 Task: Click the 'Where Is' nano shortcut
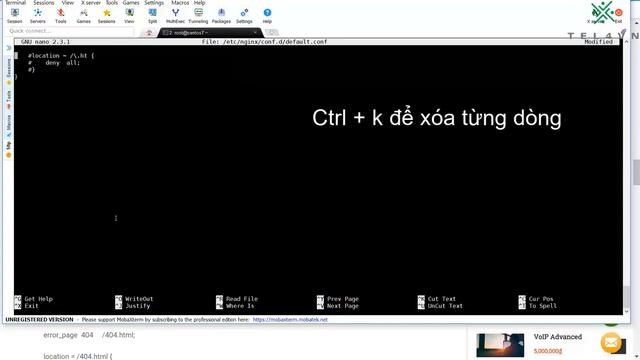tap(235, 306)
